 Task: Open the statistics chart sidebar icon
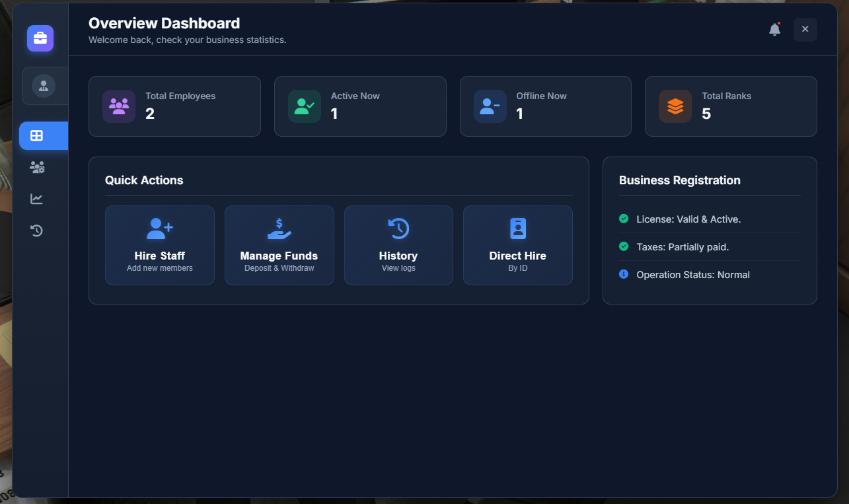[x=37, y=199]
